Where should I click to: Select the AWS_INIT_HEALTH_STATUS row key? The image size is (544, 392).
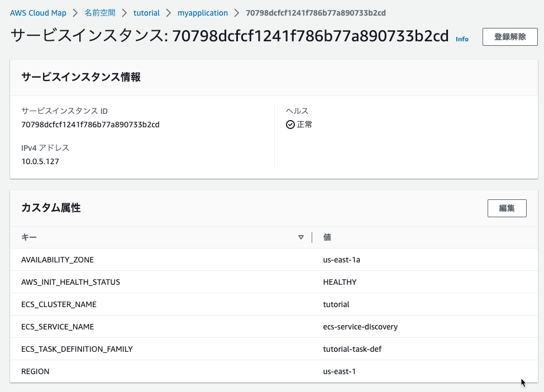(70, 283)
